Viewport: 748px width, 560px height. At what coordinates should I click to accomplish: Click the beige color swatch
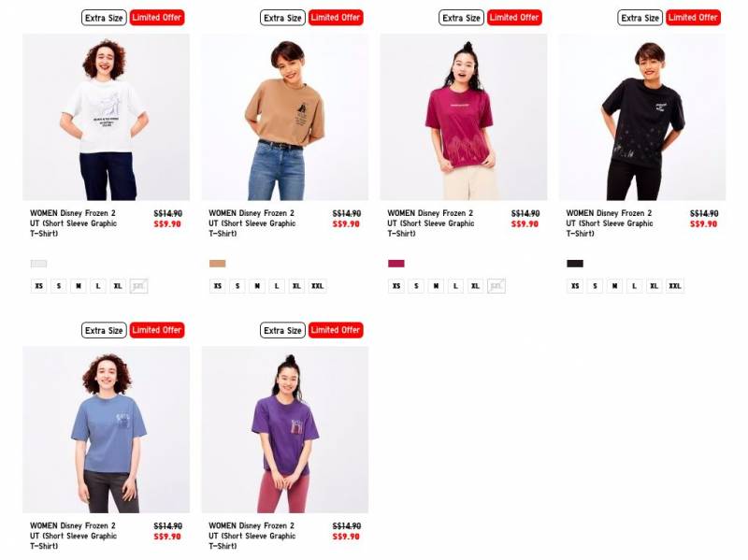pos(218,264)
